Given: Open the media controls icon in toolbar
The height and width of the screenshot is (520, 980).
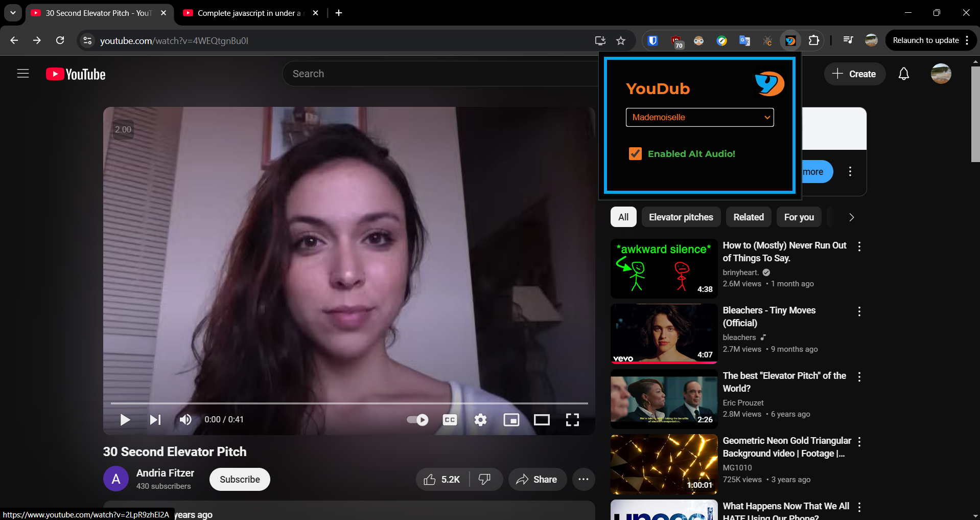Looking at the screenshot, I should pos(848,40).
